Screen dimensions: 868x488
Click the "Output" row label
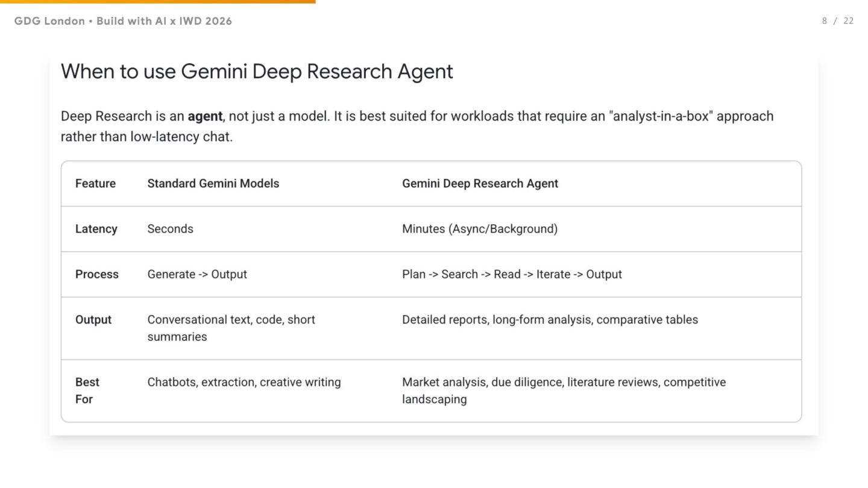click(x=93, y=320)
